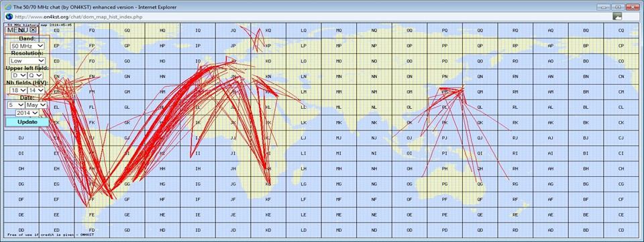Click the globe icon in address bar
644x242 pixels.
coord(9,16)
